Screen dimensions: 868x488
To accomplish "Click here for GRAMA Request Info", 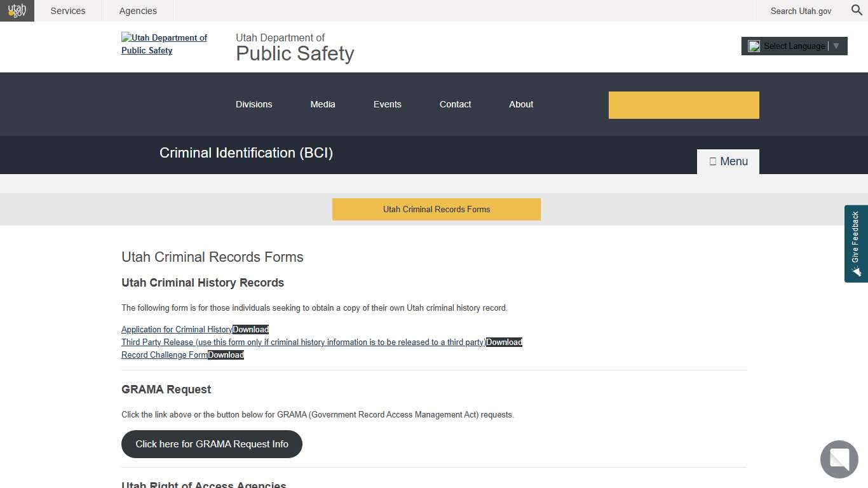I will tap(211, 444).
